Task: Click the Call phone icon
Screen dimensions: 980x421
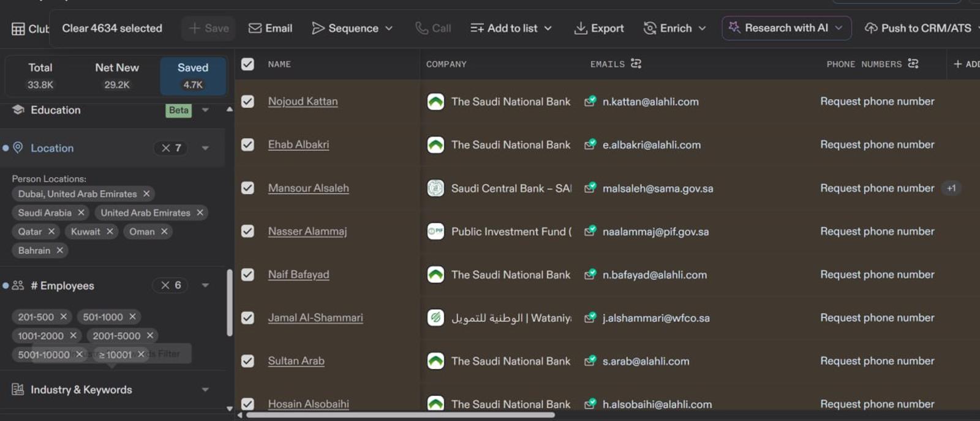Action: [421, 28]
